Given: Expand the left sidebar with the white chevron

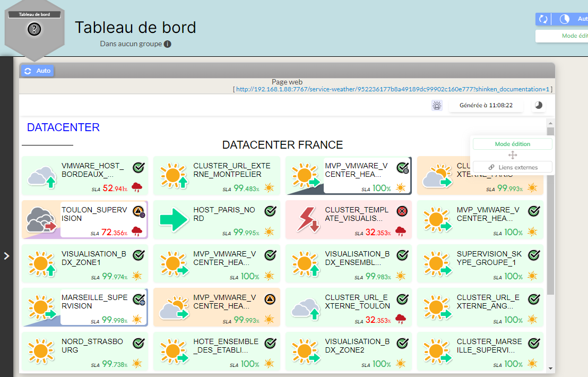Looking at the screenshot, I should click(x=6, y=256).
